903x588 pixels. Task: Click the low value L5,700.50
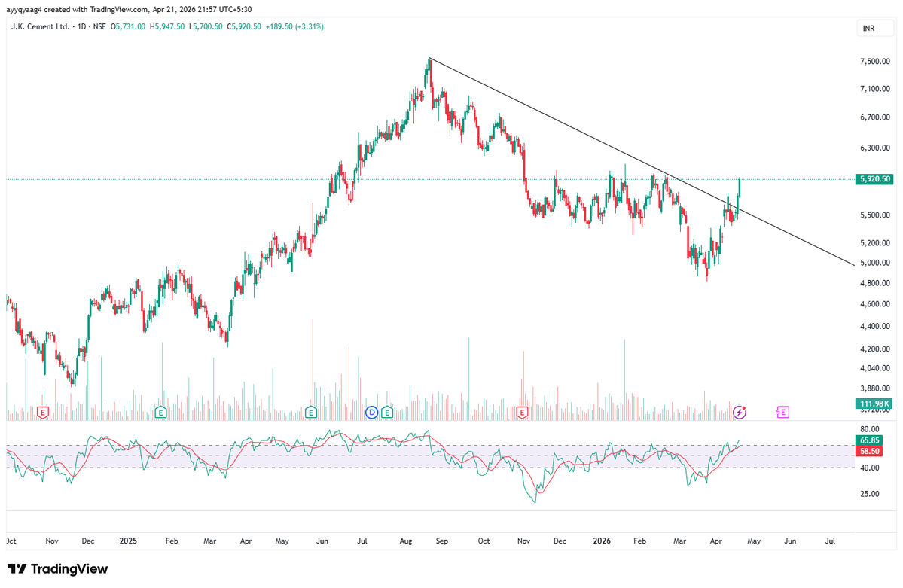206,26
